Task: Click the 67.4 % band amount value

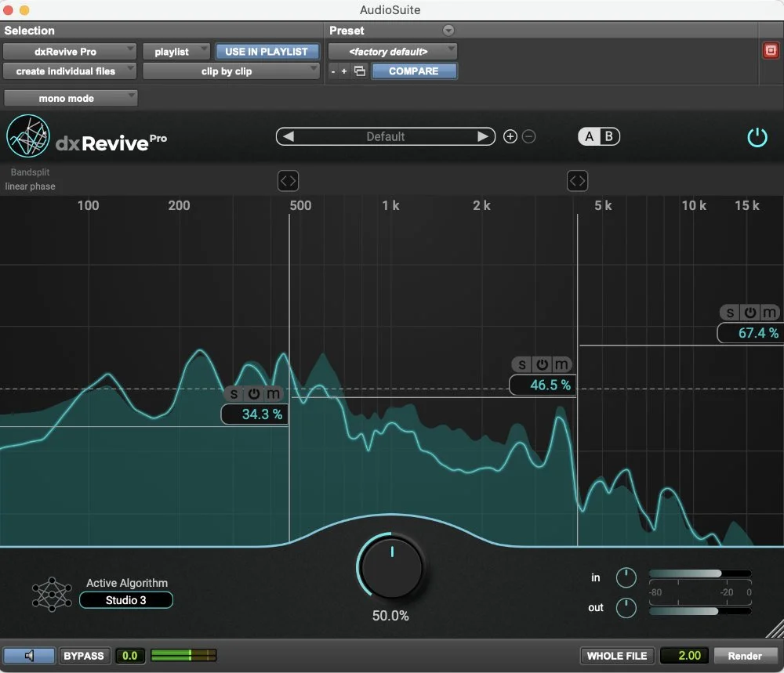Action: click(750, 333)
